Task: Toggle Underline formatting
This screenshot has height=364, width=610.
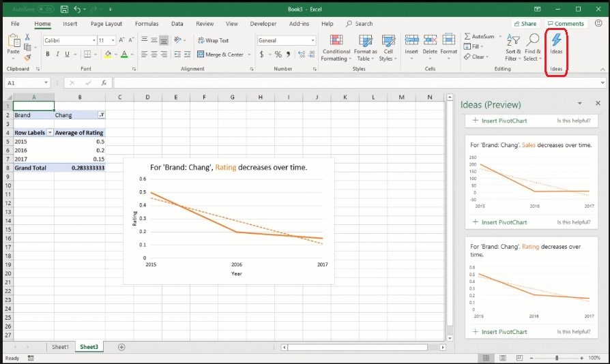Action: tap(67, 54)
